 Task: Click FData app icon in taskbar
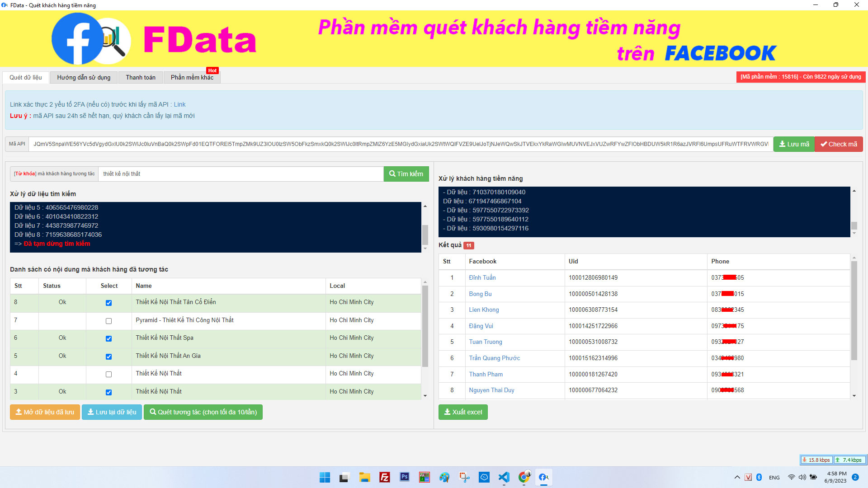pos(544,477)
